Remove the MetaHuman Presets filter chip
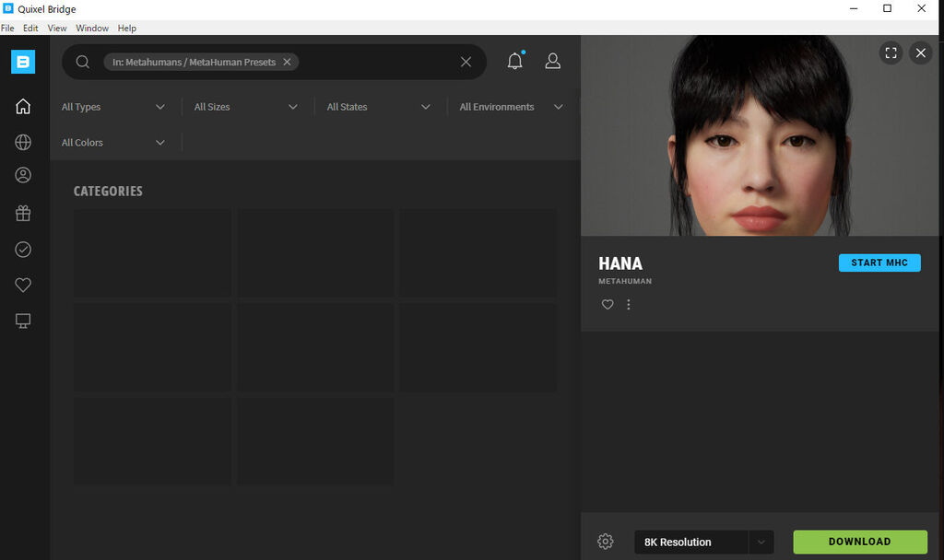Viewport: 944px width, 560px height. point(288,62)
